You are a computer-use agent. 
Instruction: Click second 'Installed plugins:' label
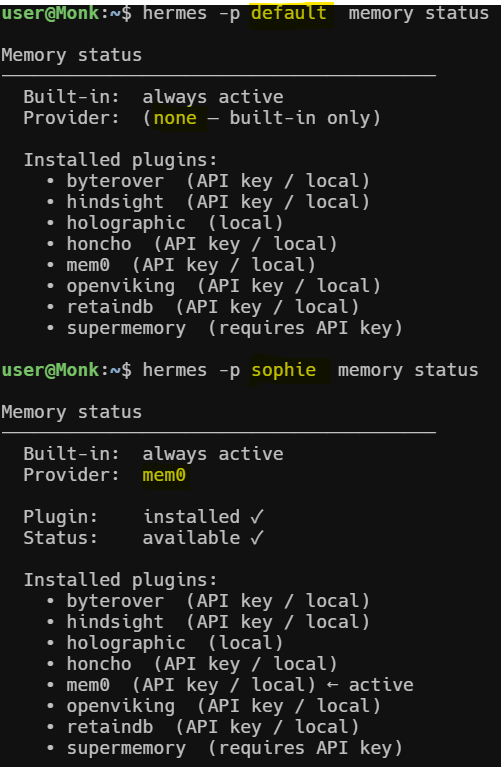tap(120, 580)
